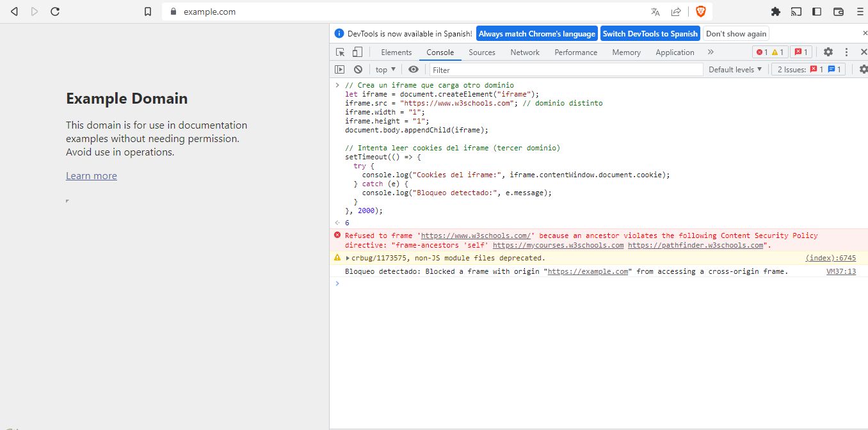Open the Default levels dropdown
Viewport: 868px width, 430px height.
pos(735,69)
